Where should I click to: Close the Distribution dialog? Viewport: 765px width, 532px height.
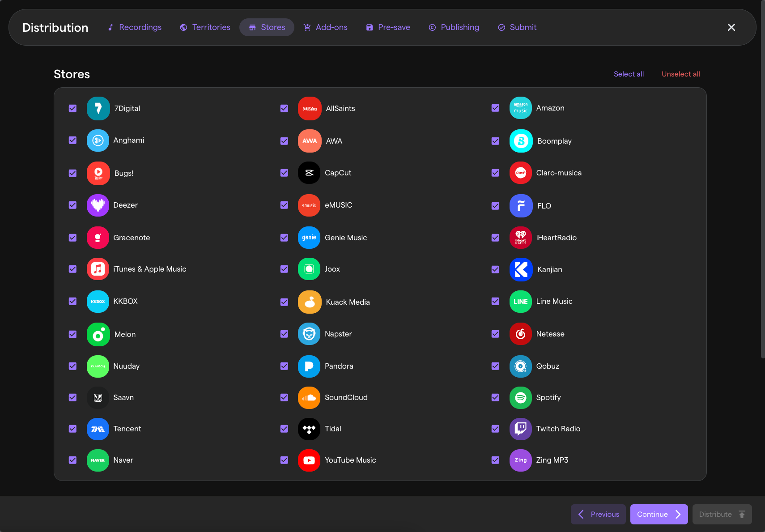731,27
